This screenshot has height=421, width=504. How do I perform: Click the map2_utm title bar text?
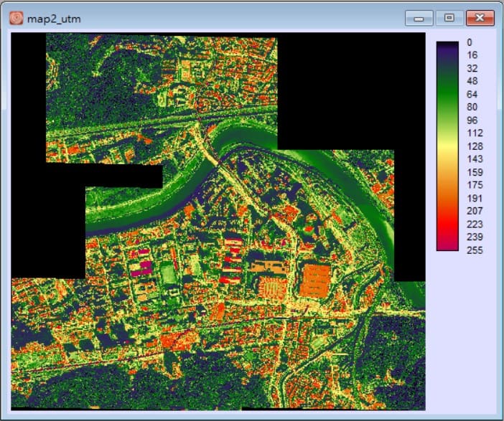coord(54,18)
